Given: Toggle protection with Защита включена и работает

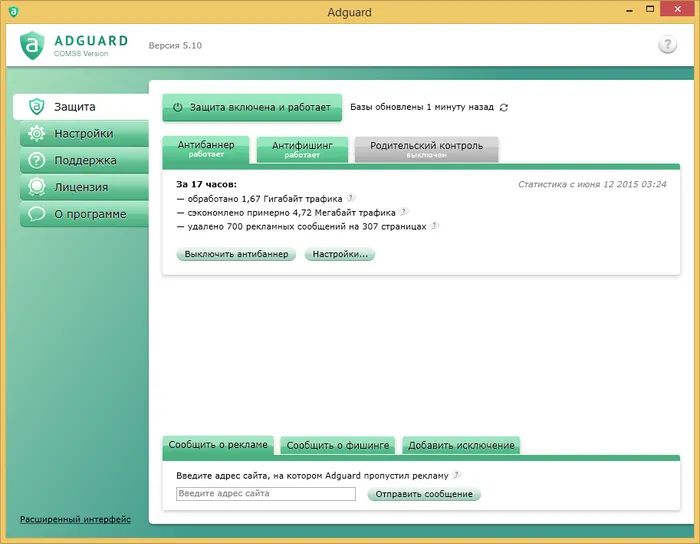Looking at the screenshot, I should pyautogui.click(x=252, y=107).
